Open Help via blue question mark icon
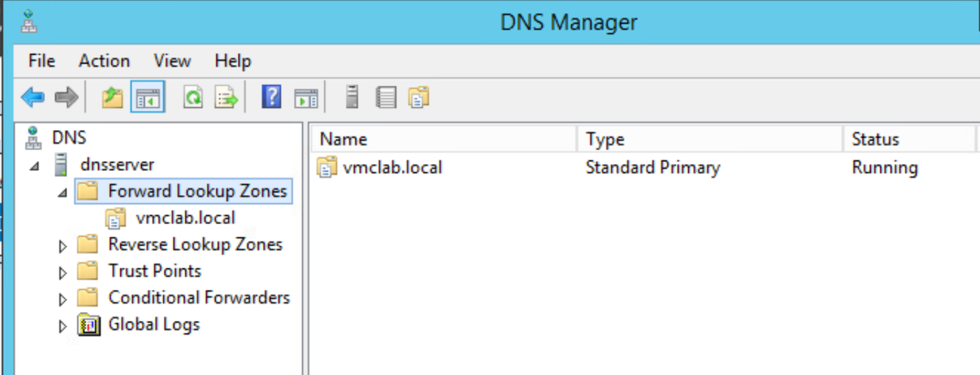This screenshot has height=375, width=980. tap(271, 97)
